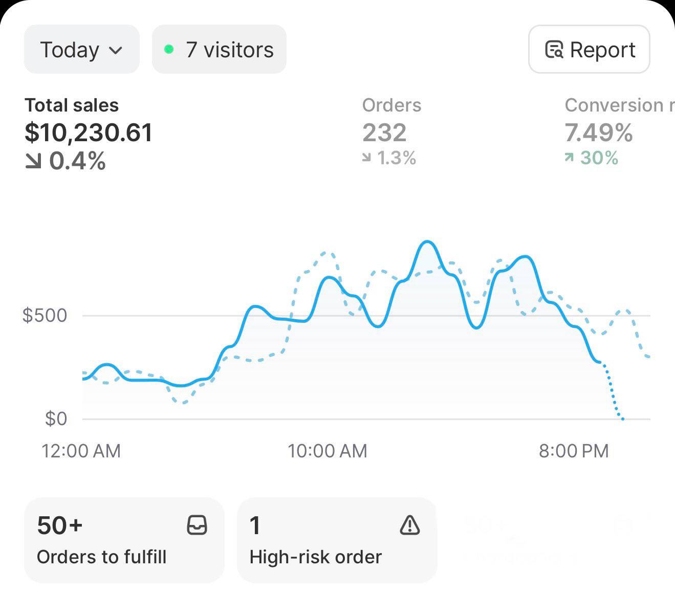Viewport: 675px width, 616px height.
Task: Click the 8:00 PM axis label
Action: pos(574,451)
